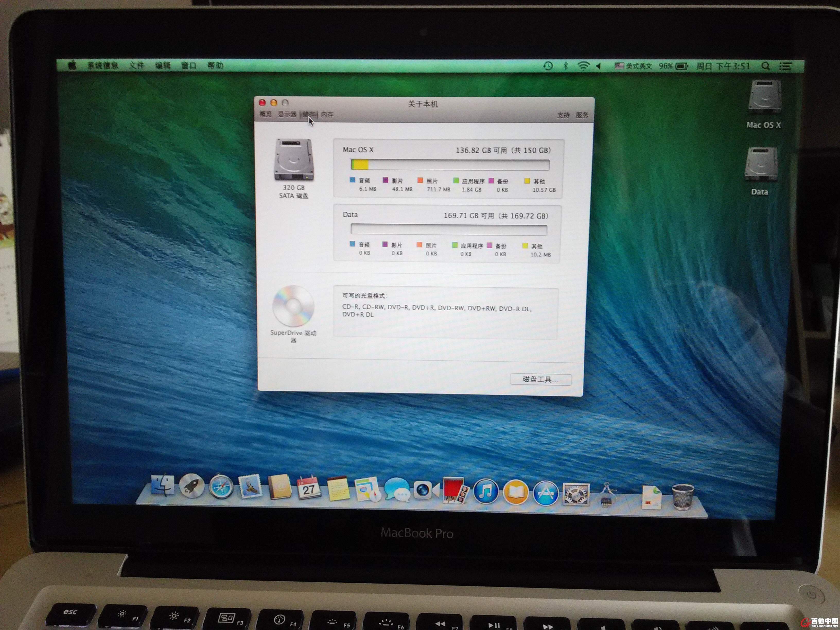Open the 文件 menu
840x630 pixels.
click(137, 65)
